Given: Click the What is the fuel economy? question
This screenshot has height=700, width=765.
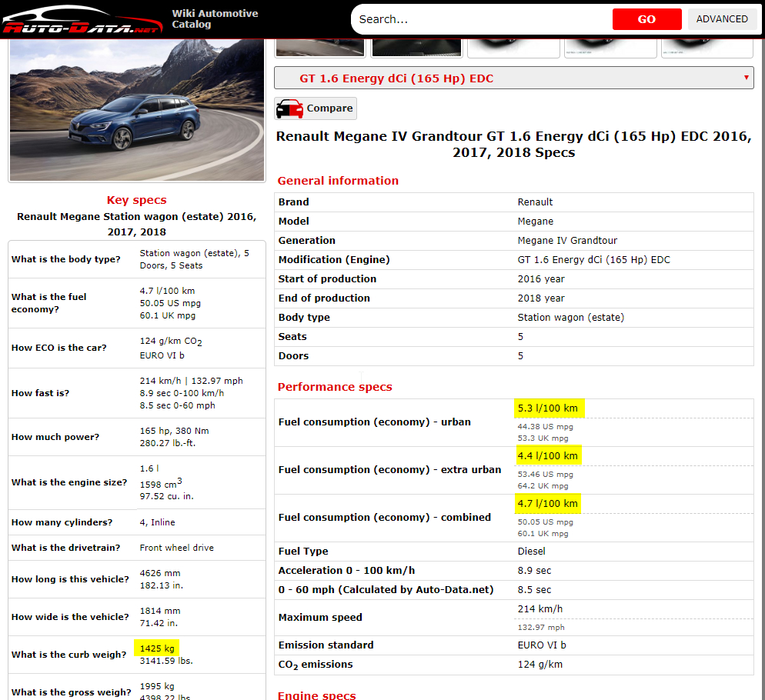Looking at the screenshot, I should pos(48,303).
